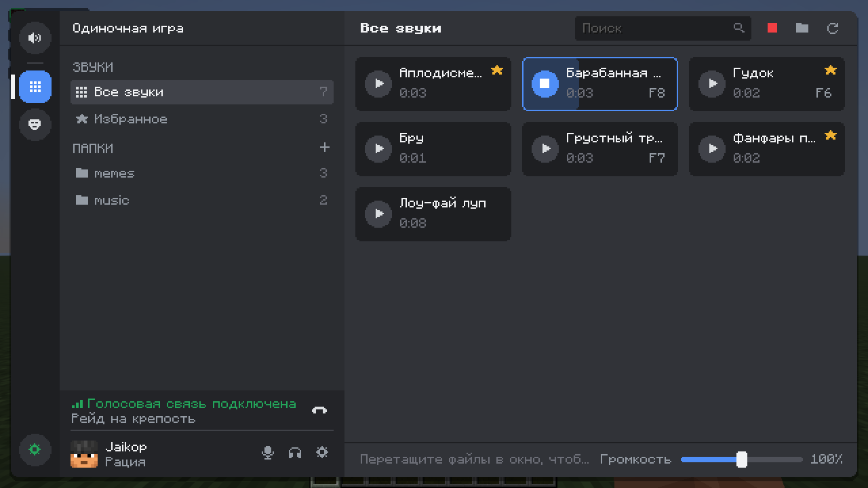The image size is (868, 488).
Task: Click the speaker icon in left sidebar
Action: [x=35, y=38]
